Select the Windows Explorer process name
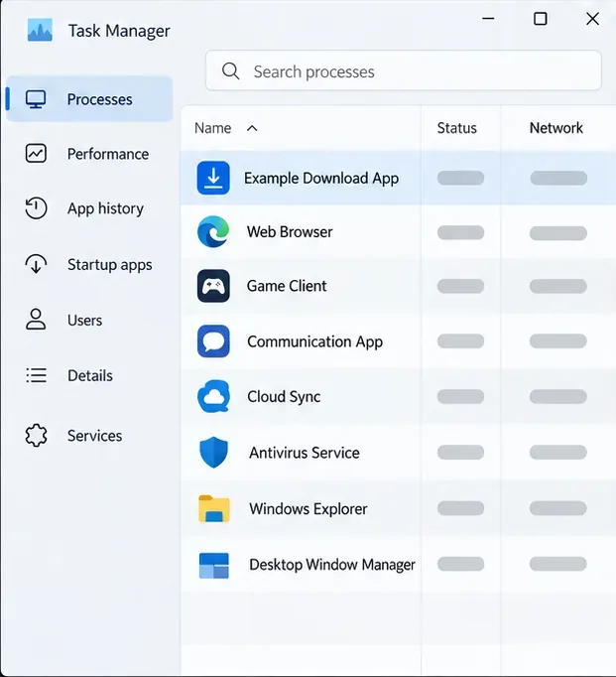The width and height of the screenshot is (616, 677). 308,508
